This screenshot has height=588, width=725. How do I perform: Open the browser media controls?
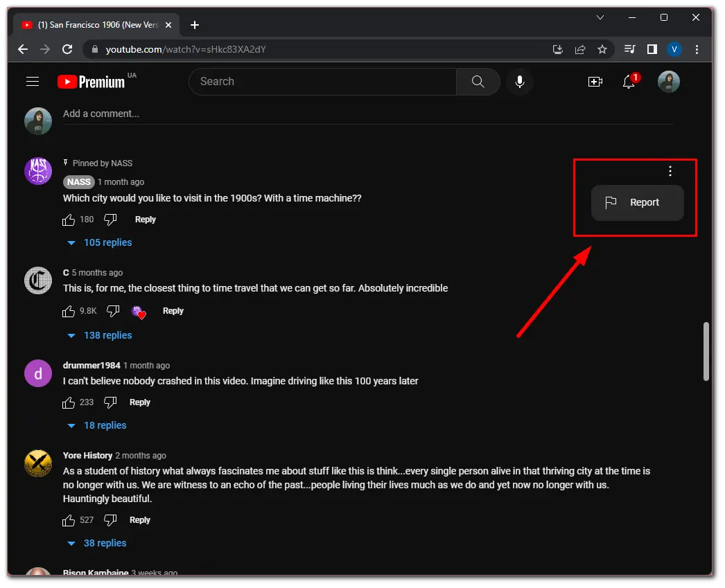630,49
